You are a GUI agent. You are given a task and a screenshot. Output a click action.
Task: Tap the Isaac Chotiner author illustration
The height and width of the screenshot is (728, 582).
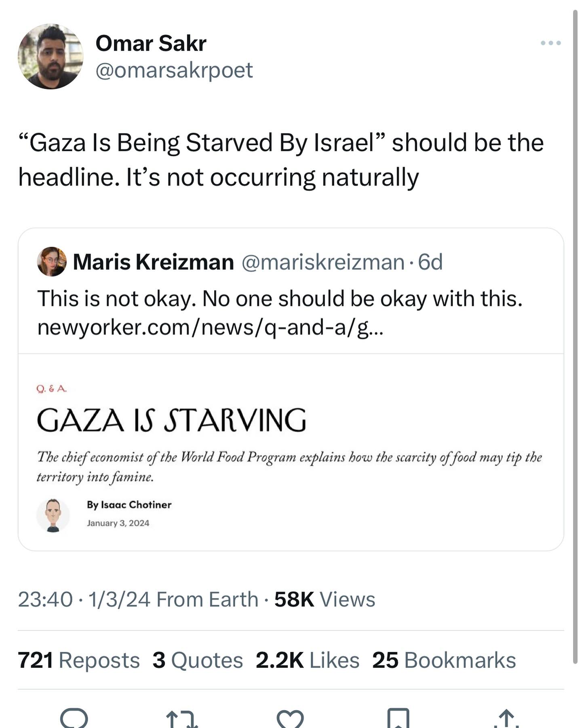[53, 515]
